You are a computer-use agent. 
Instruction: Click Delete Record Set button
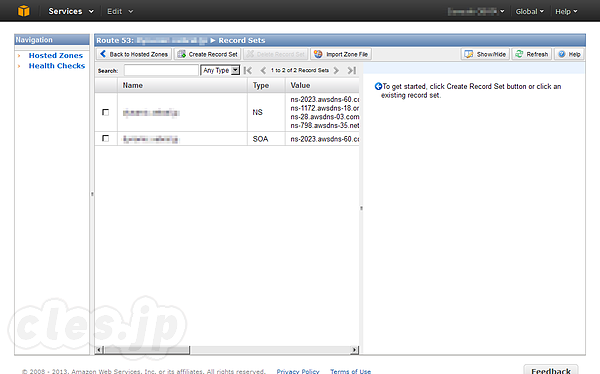pos(276,54)
